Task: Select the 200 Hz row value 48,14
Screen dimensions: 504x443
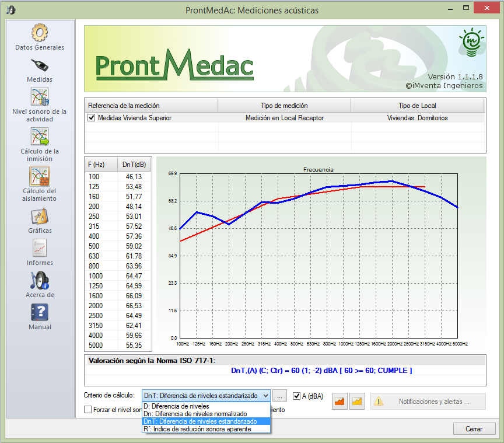Action: (x=134, y=207)
